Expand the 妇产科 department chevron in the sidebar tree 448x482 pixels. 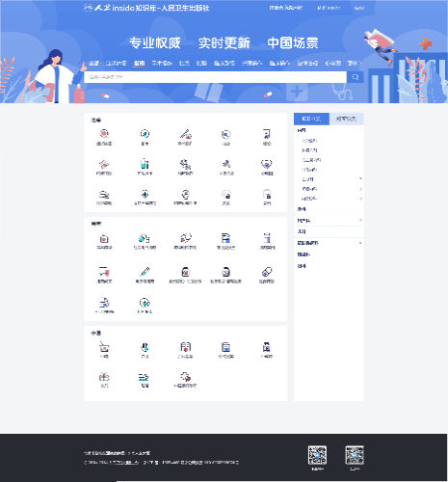[x=360, y=221]
